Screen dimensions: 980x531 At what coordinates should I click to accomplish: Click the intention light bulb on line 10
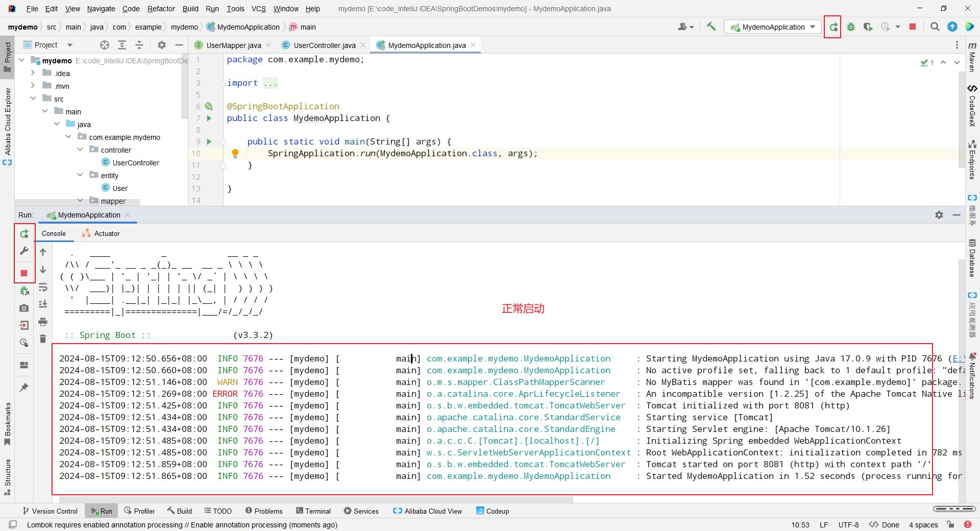(x=235, y=153)
